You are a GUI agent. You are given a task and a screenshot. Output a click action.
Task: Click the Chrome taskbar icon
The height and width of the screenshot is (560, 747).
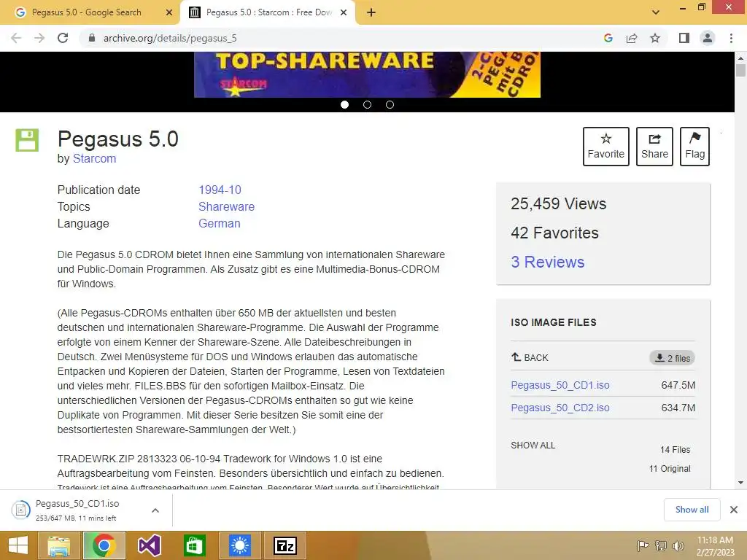coord(104,545)
